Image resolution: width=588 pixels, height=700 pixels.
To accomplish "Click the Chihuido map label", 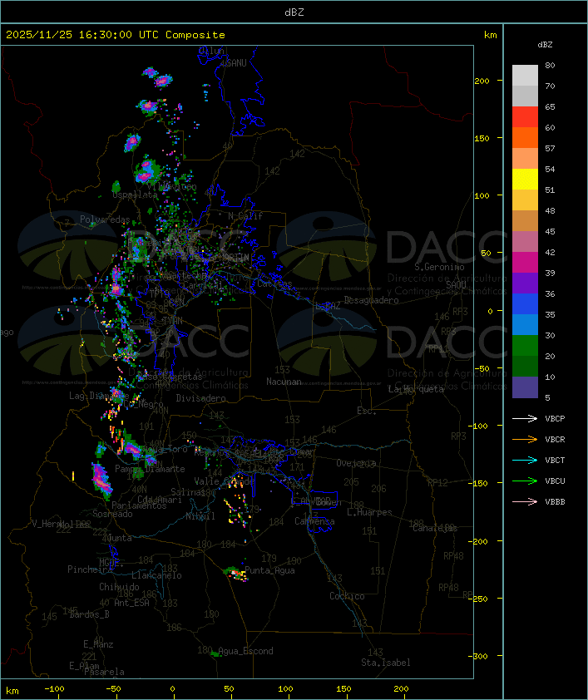I will 119,587.
